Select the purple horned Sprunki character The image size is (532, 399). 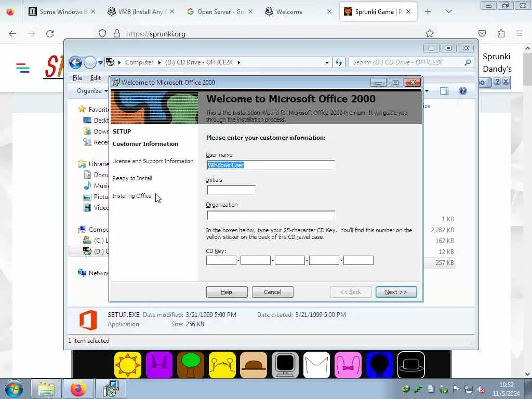point(159,365)
